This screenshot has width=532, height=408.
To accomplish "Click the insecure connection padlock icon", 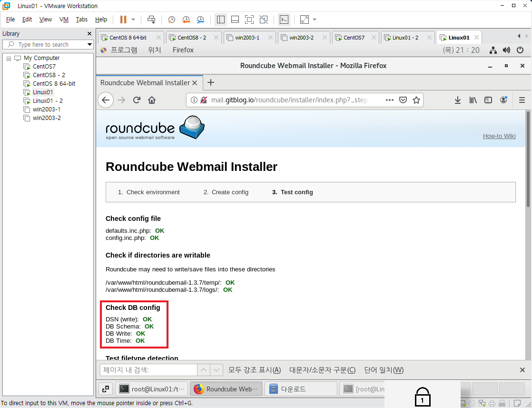I will [x=204, y=100].
